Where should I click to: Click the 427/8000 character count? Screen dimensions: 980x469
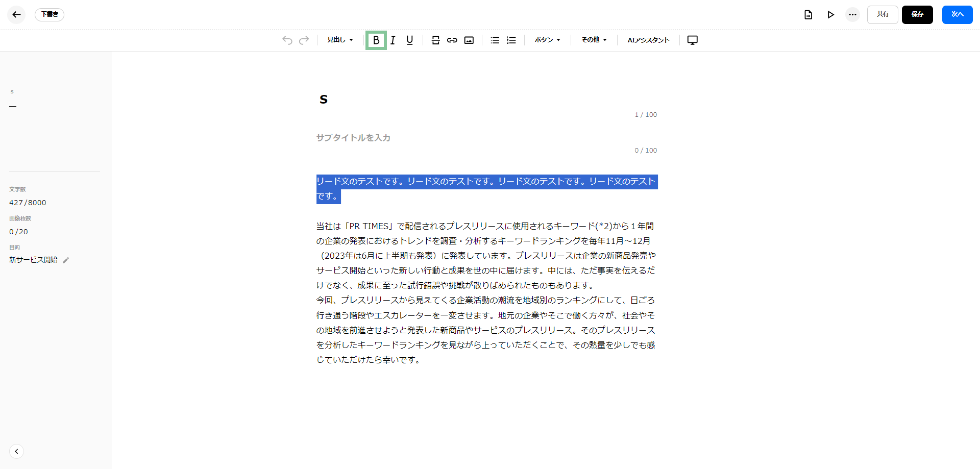pos(28,203)
